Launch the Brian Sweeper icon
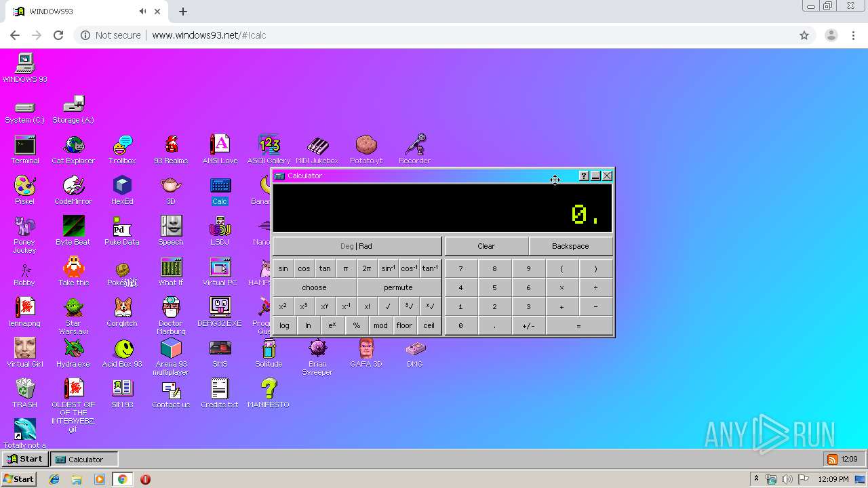Image resolution: width=868 pixels, height=488 pixels. click(x=317, y=357)
